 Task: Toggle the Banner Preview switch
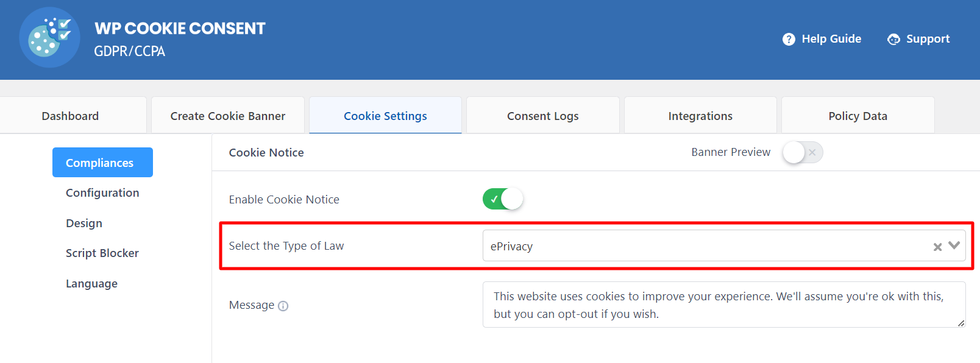[803, 152]
